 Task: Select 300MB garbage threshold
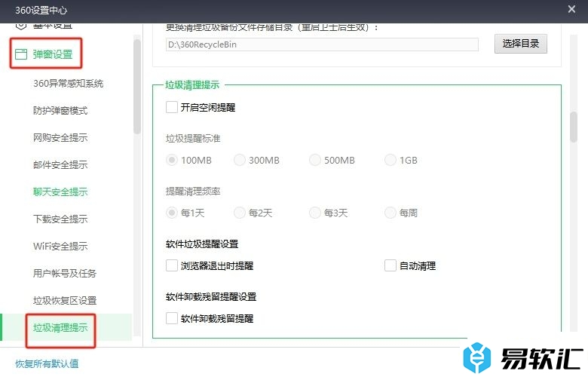point(240,160)
